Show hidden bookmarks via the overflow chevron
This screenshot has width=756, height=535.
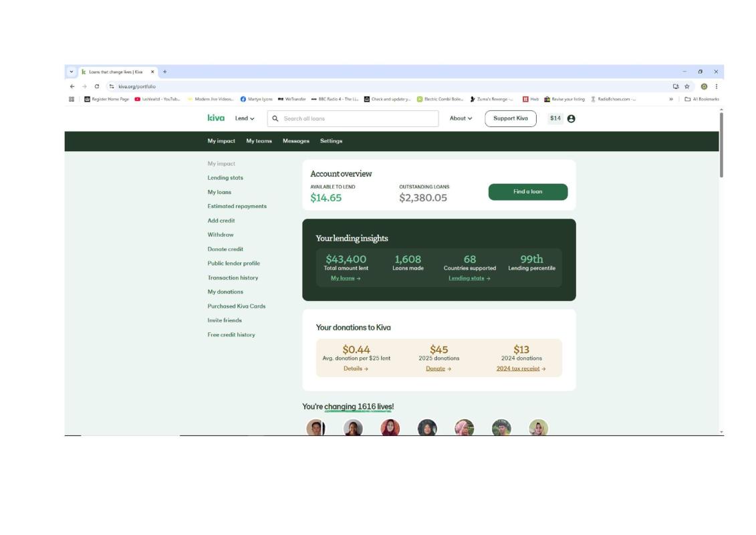click(x=670, y=99)
